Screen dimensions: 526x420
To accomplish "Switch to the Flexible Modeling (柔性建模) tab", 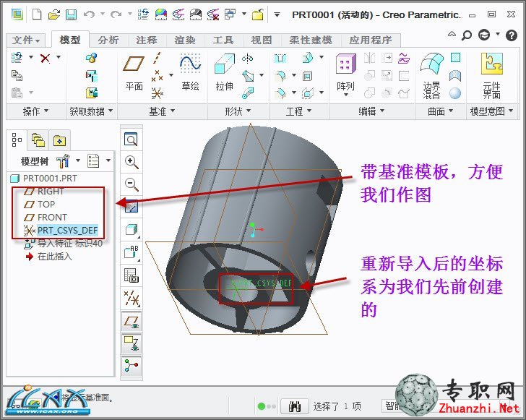I will click(x=311, y=40).
